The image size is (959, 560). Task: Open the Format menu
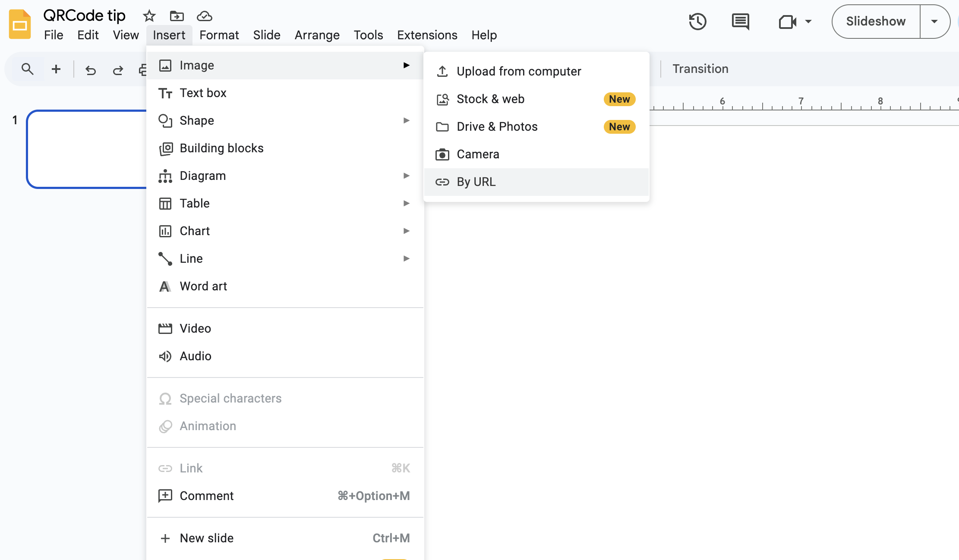pos(219,35)
